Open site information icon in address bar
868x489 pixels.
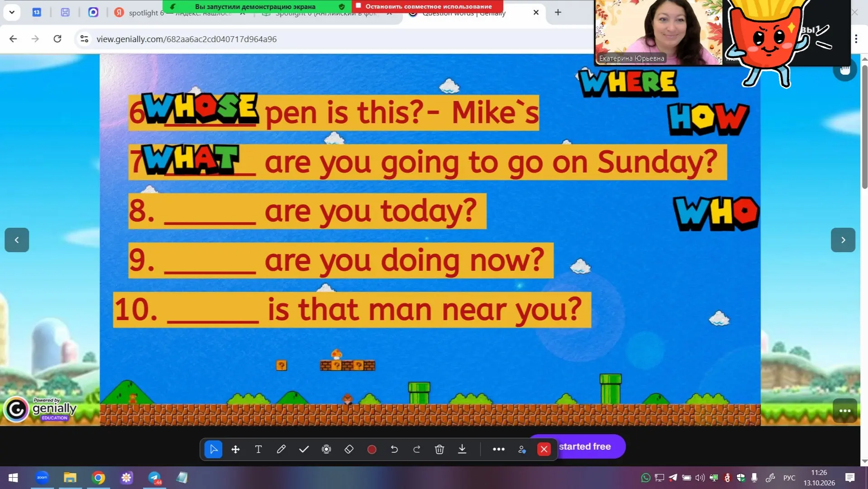(x=84, y=39)
